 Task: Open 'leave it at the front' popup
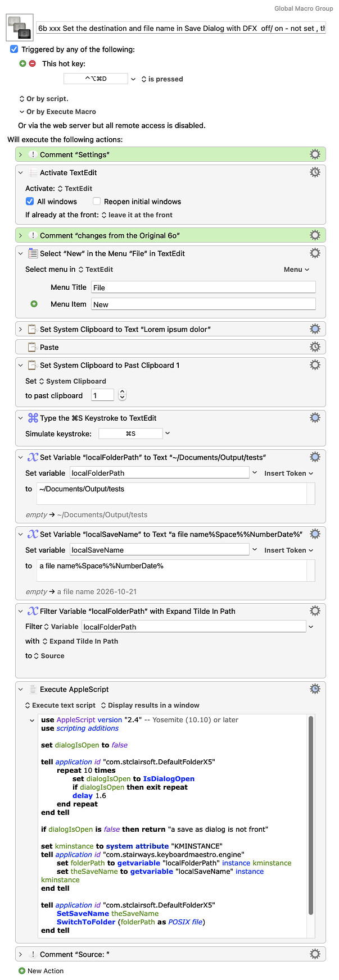coord(137,215)
